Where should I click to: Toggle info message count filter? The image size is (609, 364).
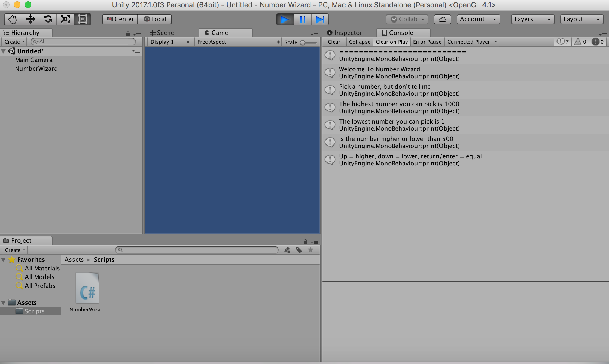563,42
